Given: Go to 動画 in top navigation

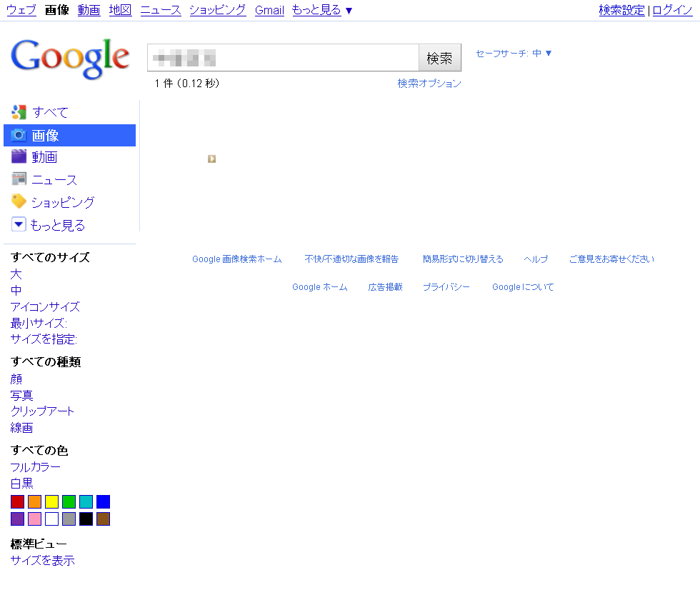Looking at the screenshot, I should (x=89, y=10).
